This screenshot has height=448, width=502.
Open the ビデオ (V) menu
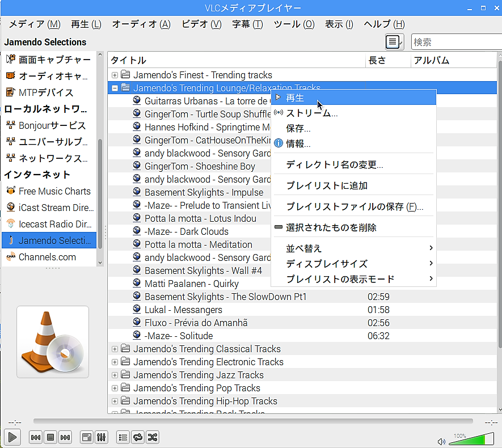tap(201, 24)
